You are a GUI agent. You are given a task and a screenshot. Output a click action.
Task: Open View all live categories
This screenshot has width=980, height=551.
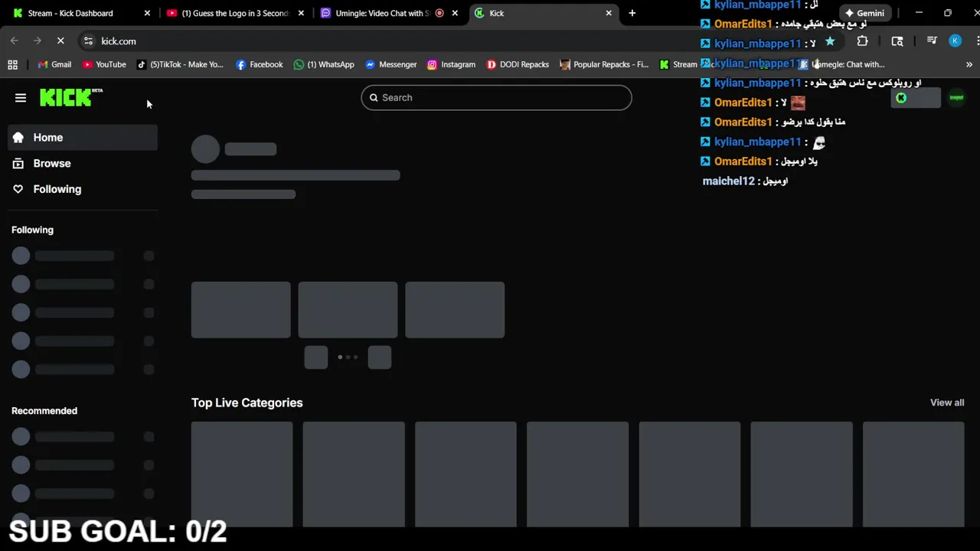point(947,403)
